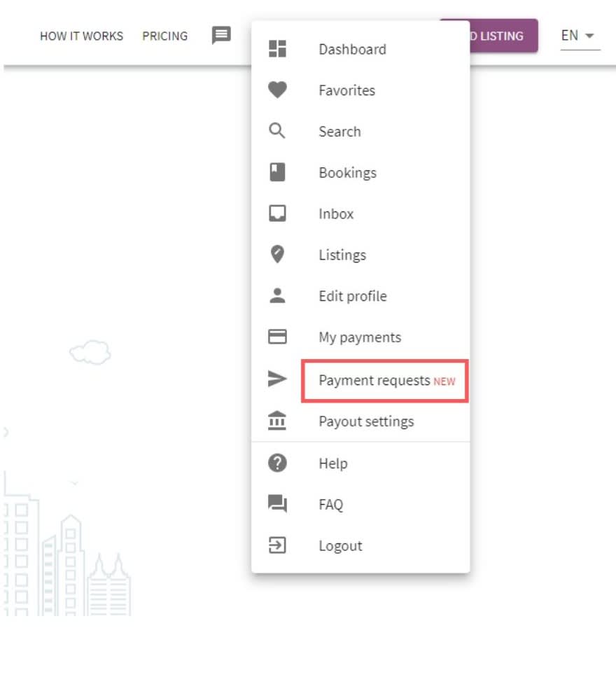This screenshot has height=691, width=616.
Task: Click the My payments card icon
Action: coord(277,337)
